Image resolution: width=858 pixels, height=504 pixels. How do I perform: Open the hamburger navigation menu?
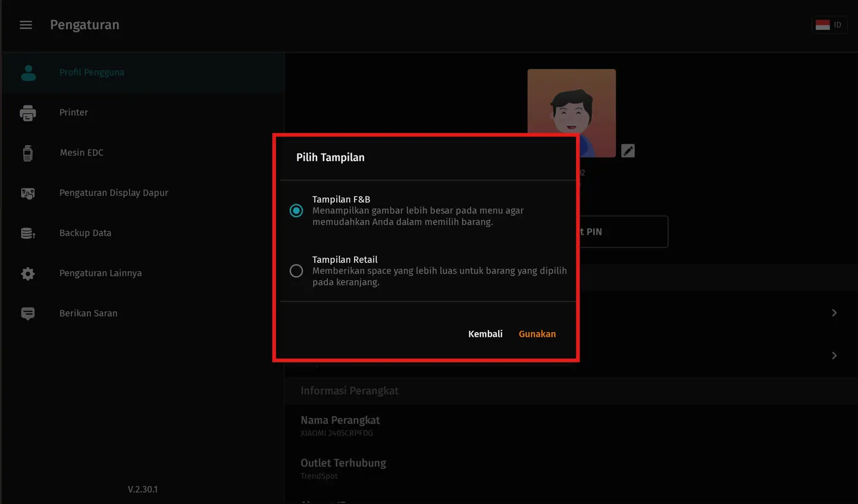click(26, 25)
